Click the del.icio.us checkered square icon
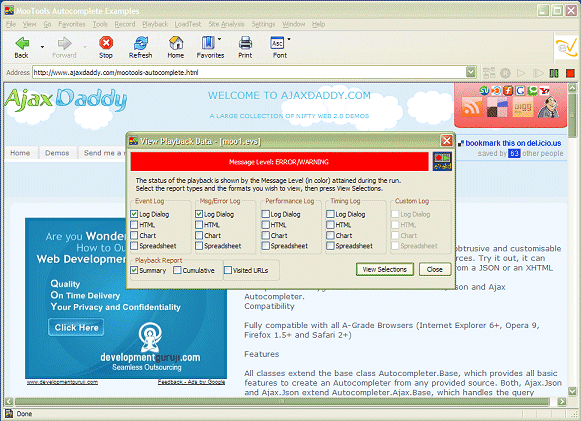This screenshot has width=581, height=421. pos(497,108)
